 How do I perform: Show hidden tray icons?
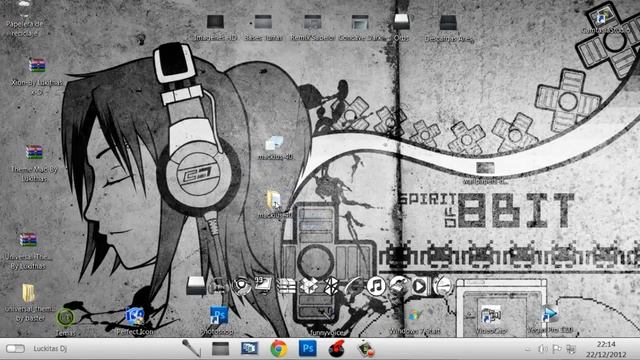click(x=528, y=349)
